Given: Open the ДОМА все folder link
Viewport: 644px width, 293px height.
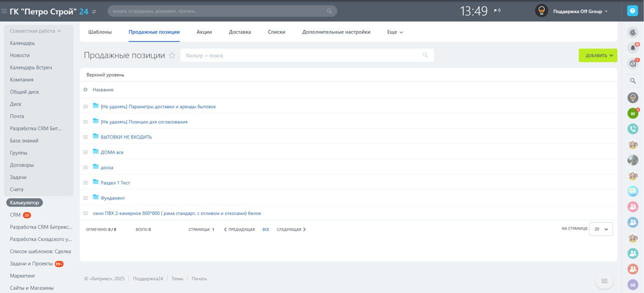Looking at the screenshot, I should click(x=112, y=152).
